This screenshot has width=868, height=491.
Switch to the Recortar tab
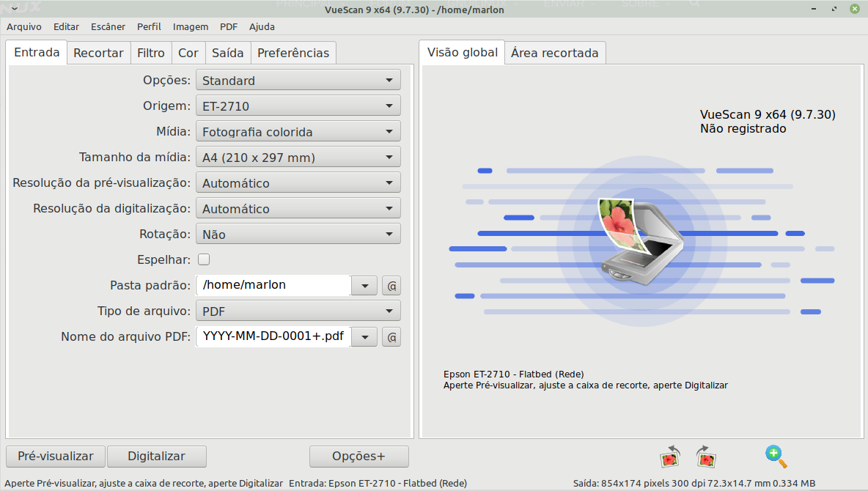tap(98, 53)
